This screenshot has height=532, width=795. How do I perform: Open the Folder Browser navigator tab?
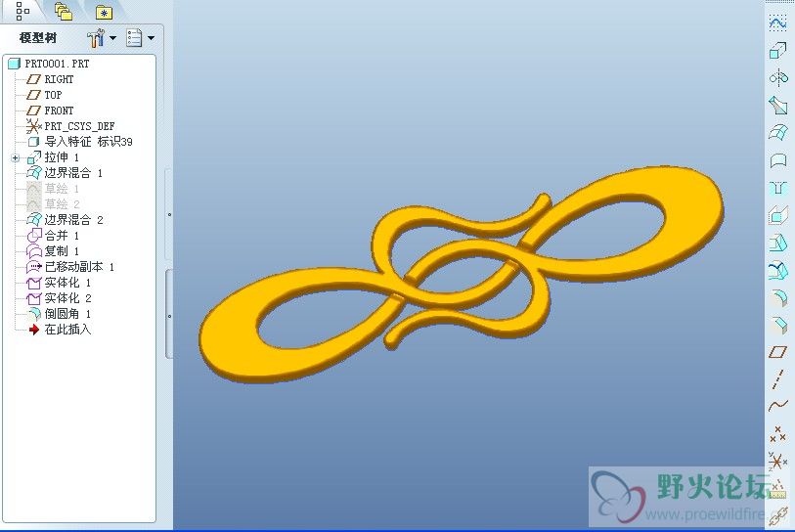pyautogui.click(x=64, y=11)
